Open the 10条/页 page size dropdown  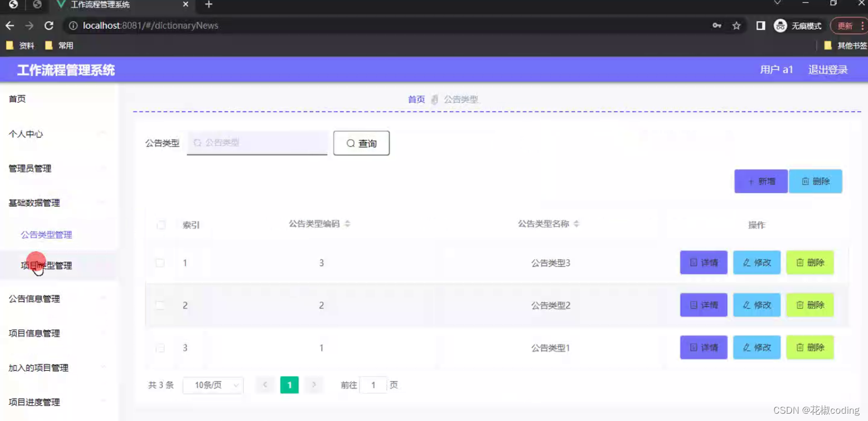[x=213, y=385]
